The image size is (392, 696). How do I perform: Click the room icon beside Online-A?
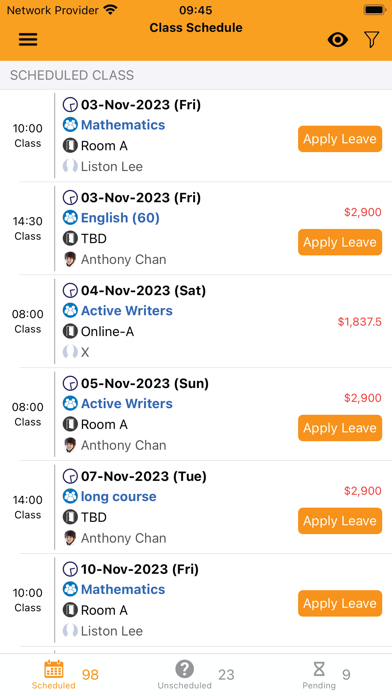click(70, 332)
